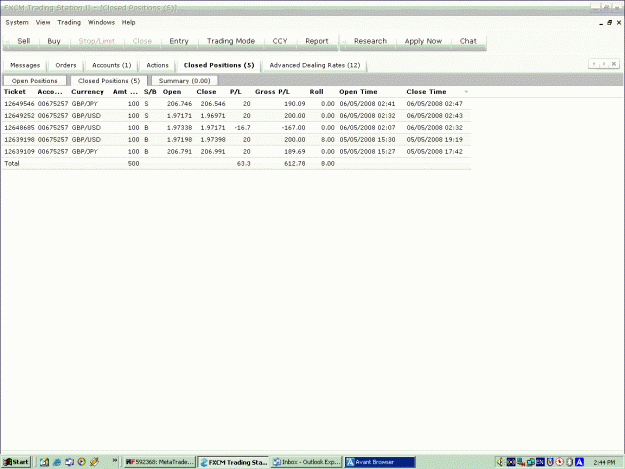Restore the inner document window
Screen dimensions: 625x469
609,23
